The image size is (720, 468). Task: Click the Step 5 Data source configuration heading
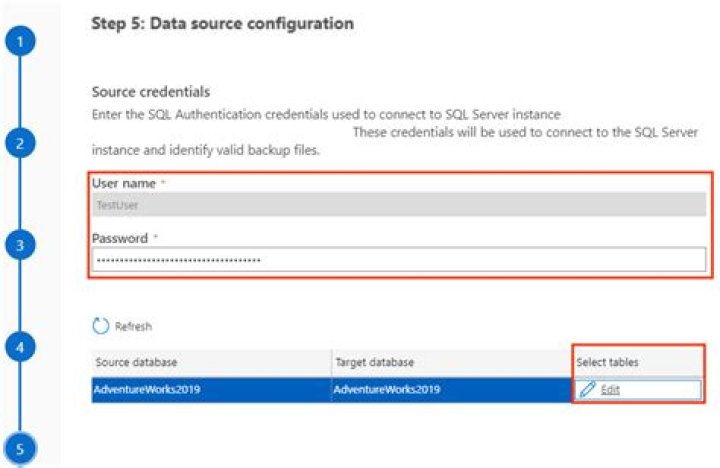tap(222, 23)
